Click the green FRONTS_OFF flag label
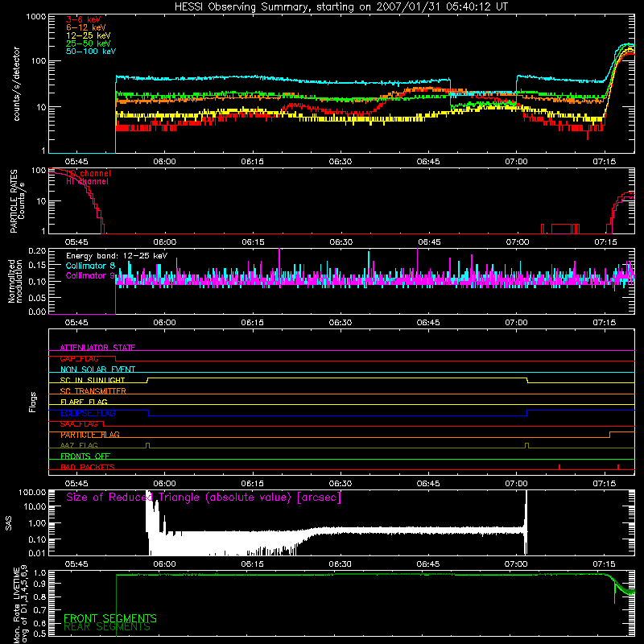644x644 pixels. [x=85, y=456]
